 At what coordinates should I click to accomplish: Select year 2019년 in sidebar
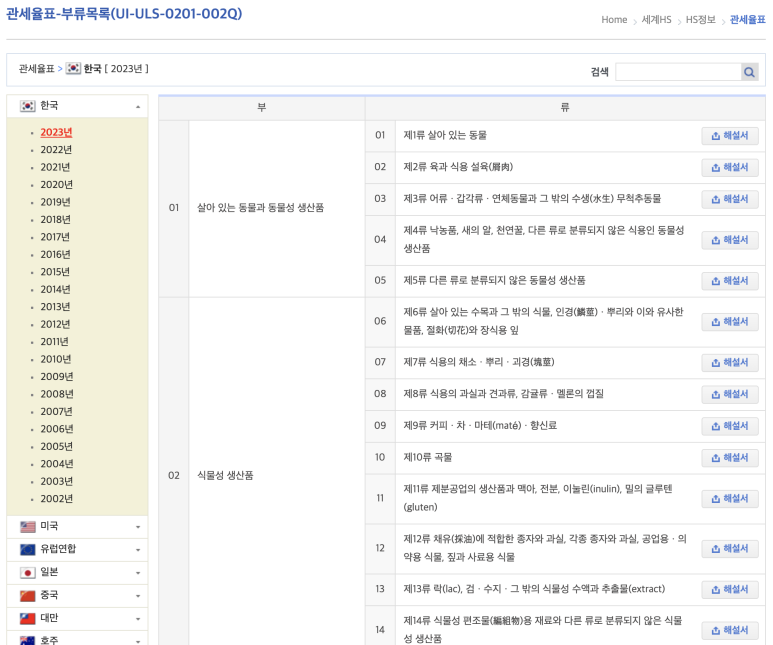pyautogui.click(x=56, y=202)
